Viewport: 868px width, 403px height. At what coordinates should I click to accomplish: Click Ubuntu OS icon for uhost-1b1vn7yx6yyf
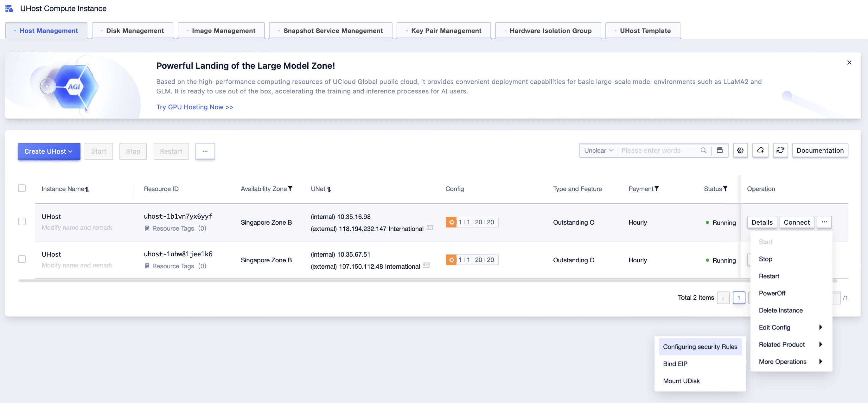[451, 222]
